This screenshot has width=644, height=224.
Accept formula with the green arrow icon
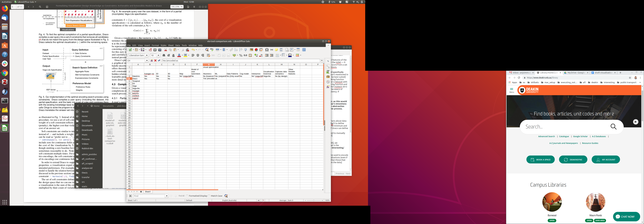pos(159,60)
